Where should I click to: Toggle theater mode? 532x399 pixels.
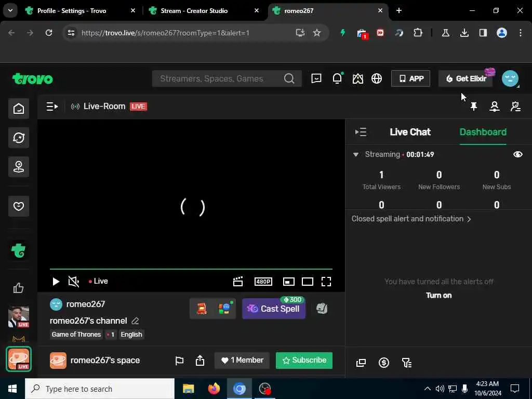[308, 282]
